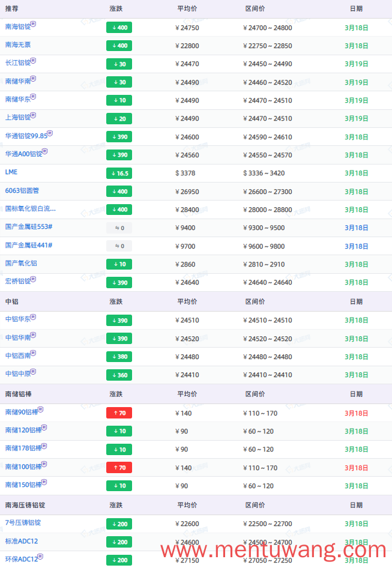Click the badge icon beside 上海铝锭
This screenshot has height=568, width=392.
point(34,115)
